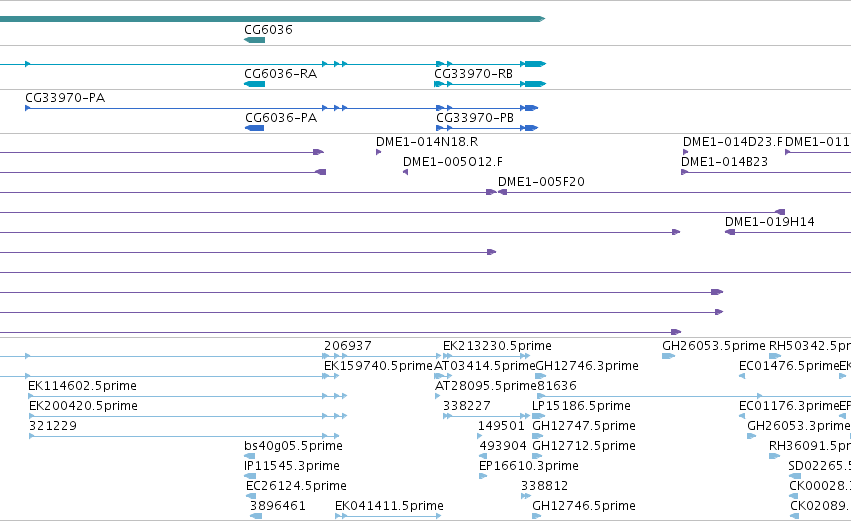Click the GH12712.5prime label
This screenshot has width=851, height=521.
(x=584, y=447)
